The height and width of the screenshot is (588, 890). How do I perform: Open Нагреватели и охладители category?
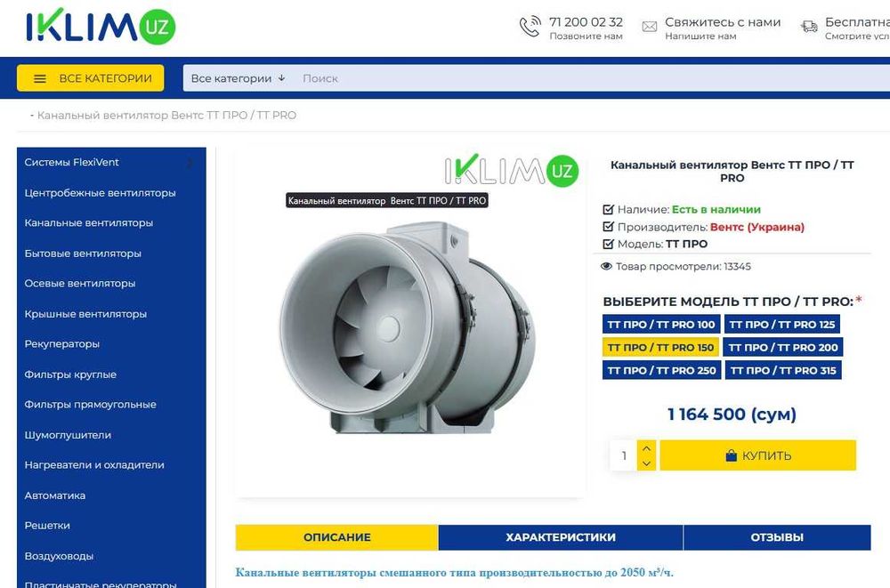click(x=94, y=465)
